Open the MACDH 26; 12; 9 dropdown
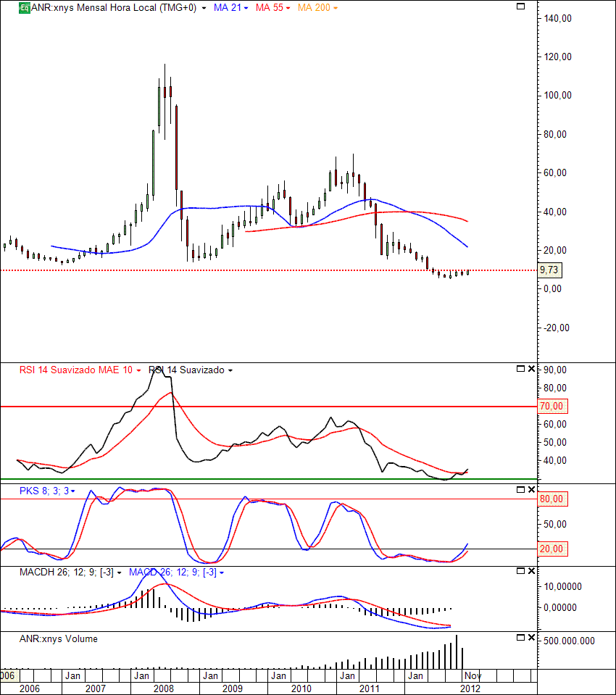The height and width of the screenshot is (695, 616). point(119,573)
